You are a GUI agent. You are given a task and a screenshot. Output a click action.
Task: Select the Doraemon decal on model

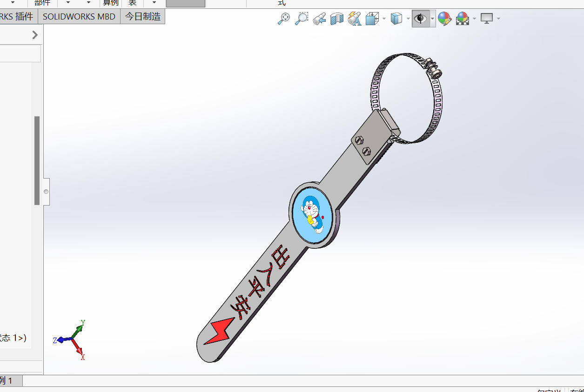(312, 214)
